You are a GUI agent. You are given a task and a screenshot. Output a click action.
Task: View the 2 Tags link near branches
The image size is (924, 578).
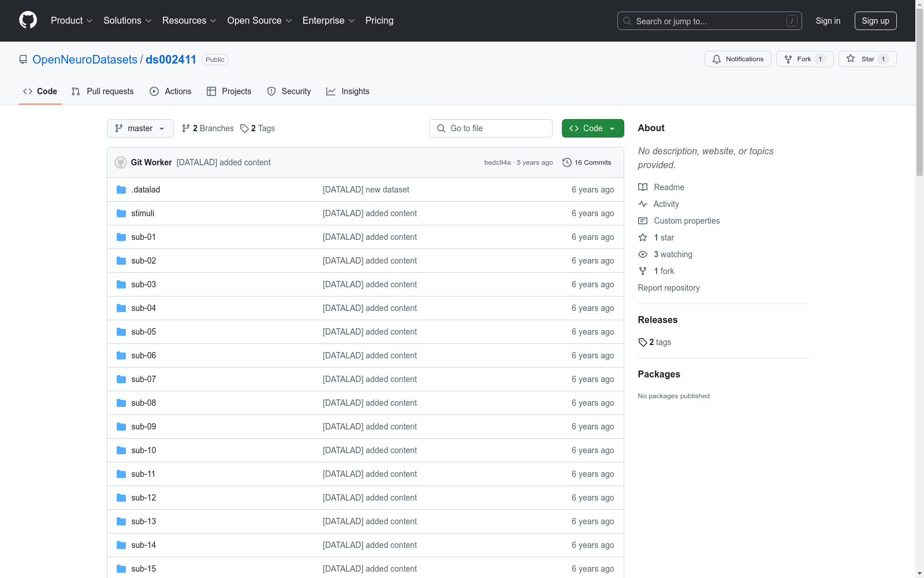pos(258,128)
